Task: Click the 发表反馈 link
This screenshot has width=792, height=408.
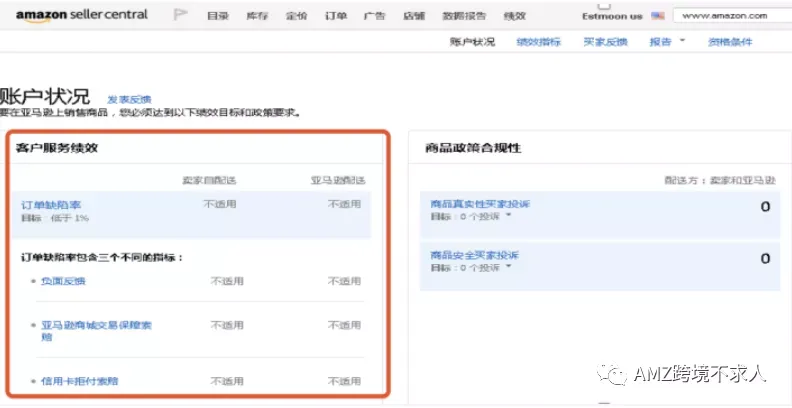Action: (x=129, y=99)
